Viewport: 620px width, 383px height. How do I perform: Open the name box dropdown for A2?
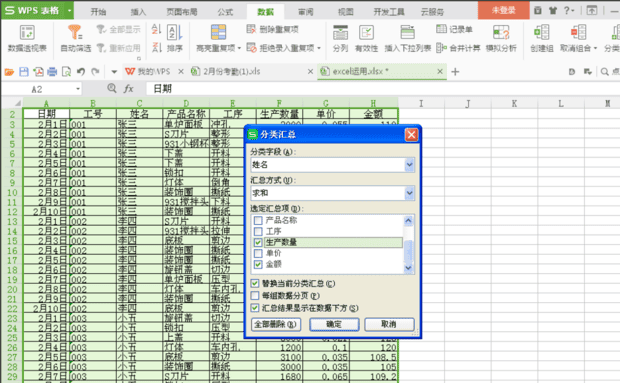pyautogui.click(x=78, y=89)
